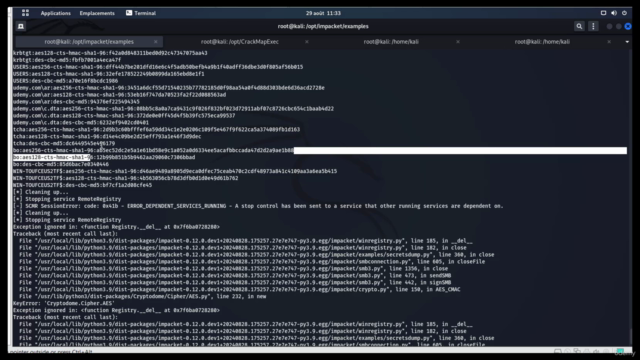640x360 pixels.
Task: Click the window title root@kali: /opt/impacket/examples
Action: [x=323, y=27]
